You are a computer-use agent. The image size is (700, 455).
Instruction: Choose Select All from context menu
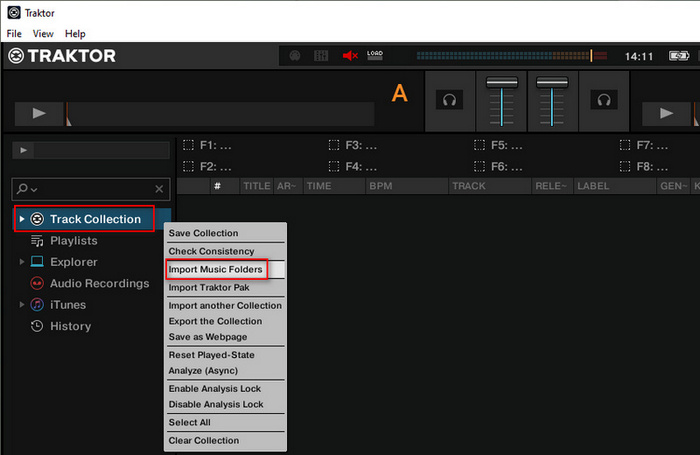coord(225,422)
